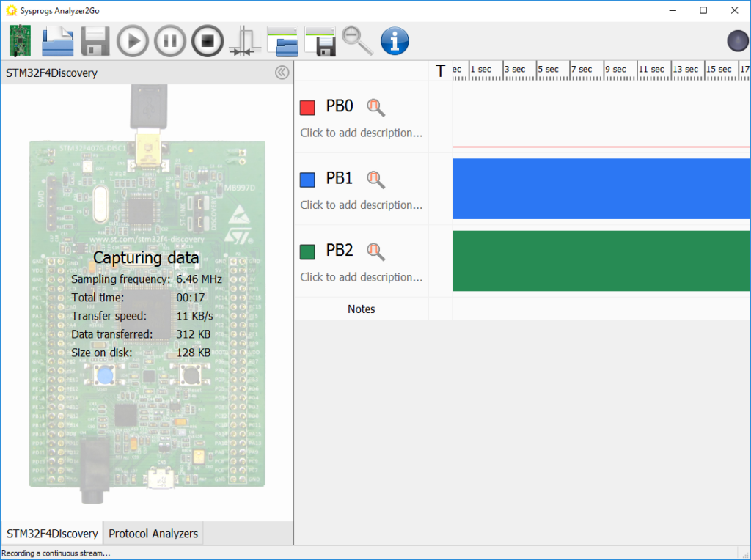Activate the time measurement cursor tool

[x=245, y=41]
